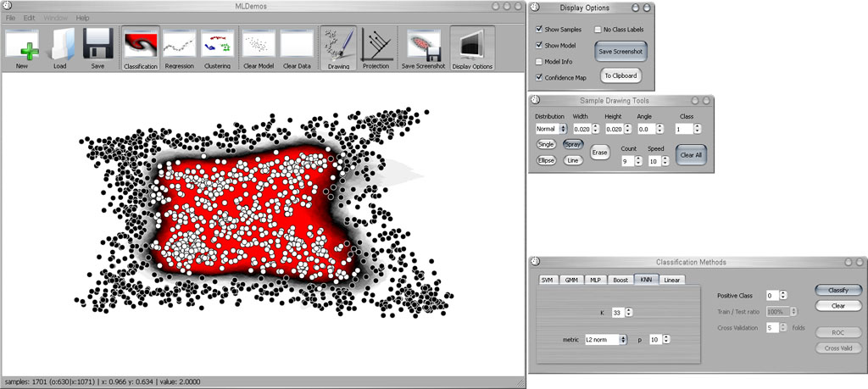Click the K value input field

click(617, 313)
